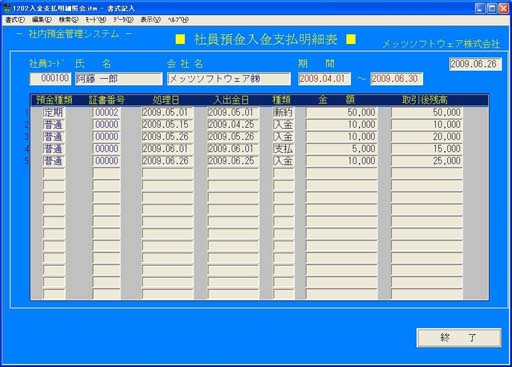Click the 氏名 field showing 阿藤 一郎
Viewport: 512px width, 367px height.
point(119,79)
